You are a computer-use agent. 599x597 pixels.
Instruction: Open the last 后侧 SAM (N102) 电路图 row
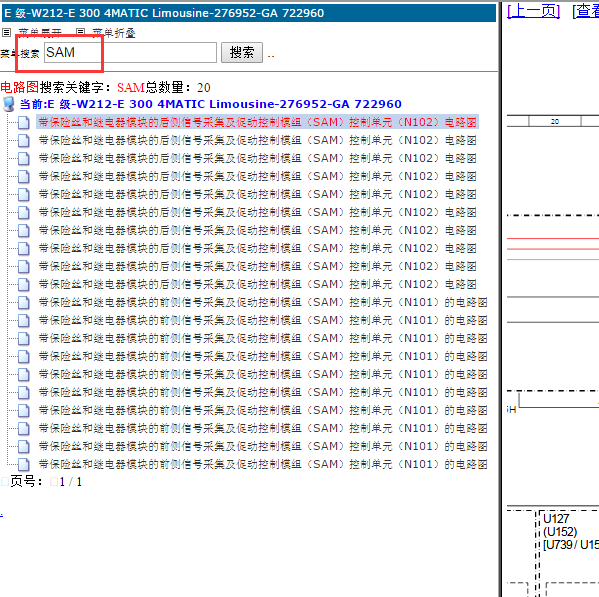click(x=257, y=284)
